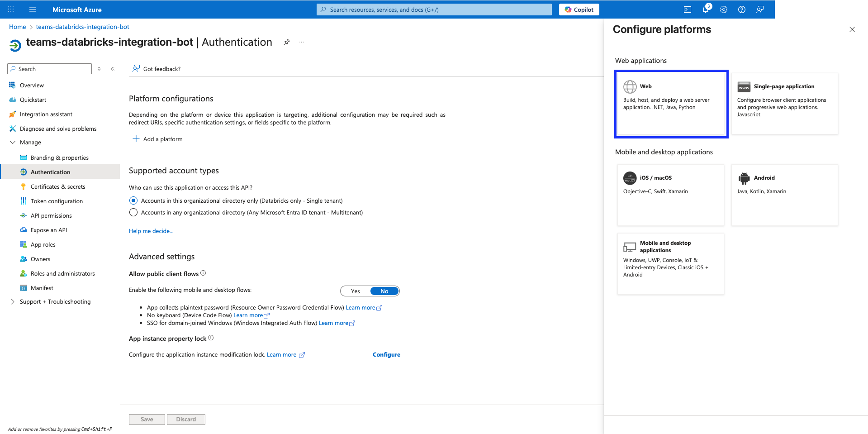868x434 pixels.
Task: Choose the Android platform card
Action: pyautogui.click(x=785, y=195)
